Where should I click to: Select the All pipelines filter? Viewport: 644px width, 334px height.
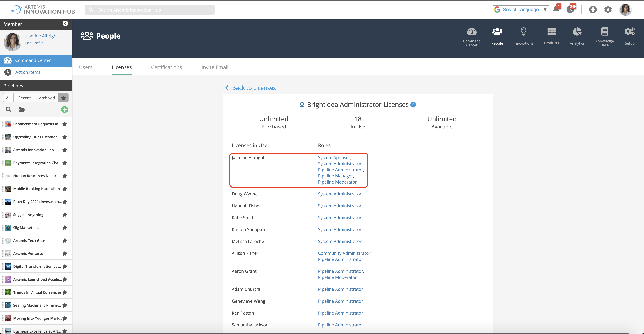8,98
